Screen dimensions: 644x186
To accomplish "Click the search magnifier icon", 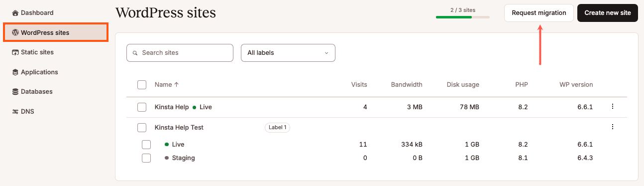I will click(x=135, y=53).
